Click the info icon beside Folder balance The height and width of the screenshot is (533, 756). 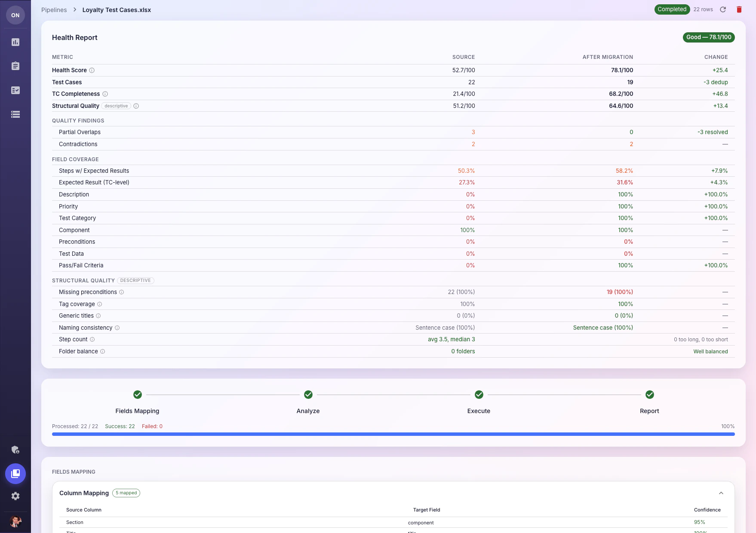[x=102, y=351]
